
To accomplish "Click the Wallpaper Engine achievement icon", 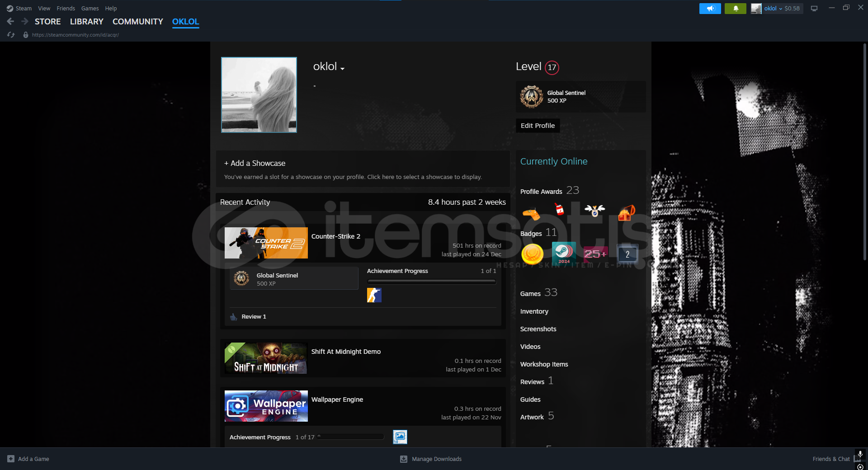I will (x=400, y=437).
